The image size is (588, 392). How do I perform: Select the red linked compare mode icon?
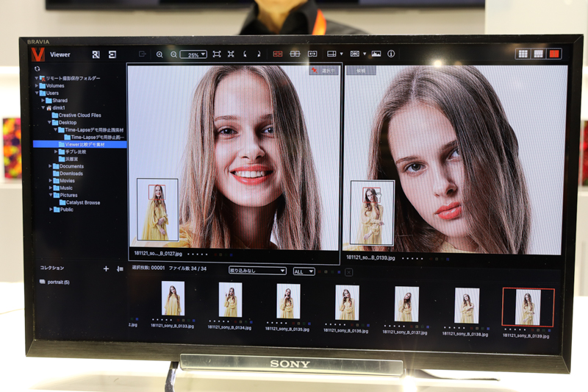pyautogui.click(x=278, y=54)
